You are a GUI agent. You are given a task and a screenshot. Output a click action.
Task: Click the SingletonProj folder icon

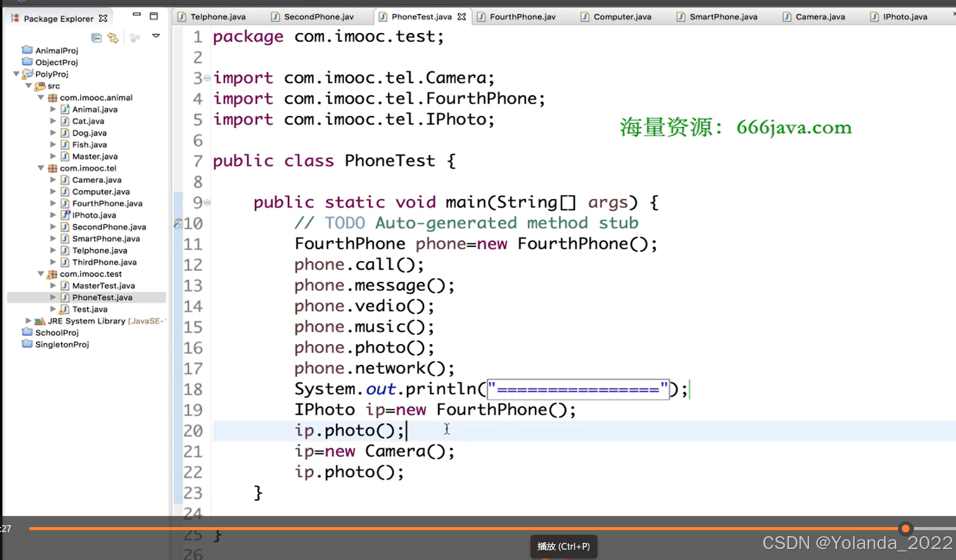click(27, 344)
